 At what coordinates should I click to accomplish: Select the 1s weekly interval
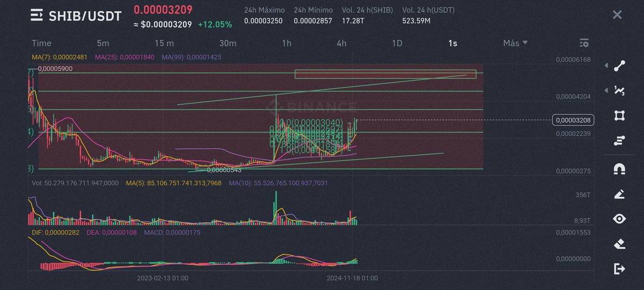[452, 43]
